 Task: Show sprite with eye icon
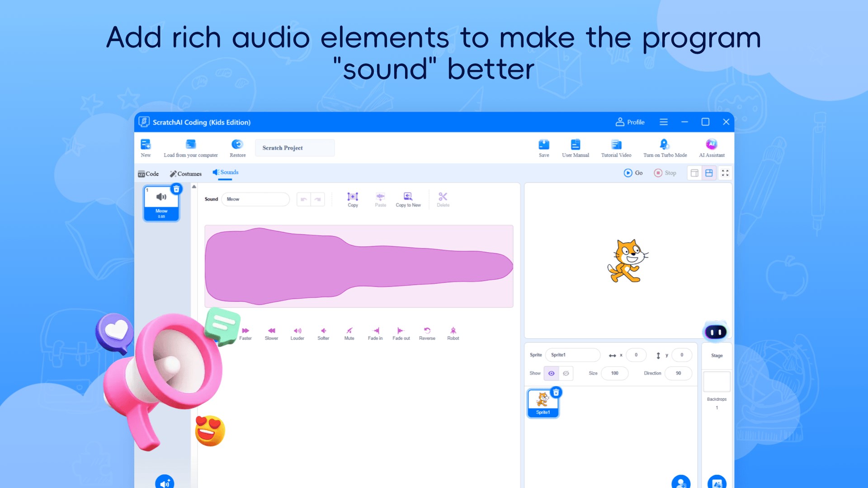[551, 373]
